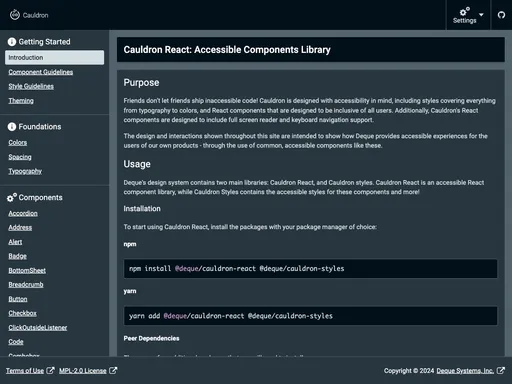Expand the Settings dropdown arrow
Image resolution: width=512 pixels, height=384 pixels.
click(x=481, y=15)
